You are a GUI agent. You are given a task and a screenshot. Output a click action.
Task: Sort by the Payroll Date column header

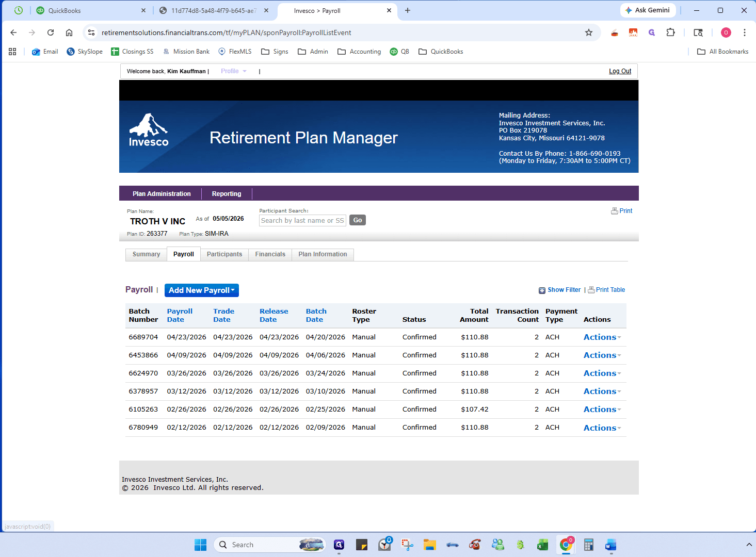click(180, 316)
